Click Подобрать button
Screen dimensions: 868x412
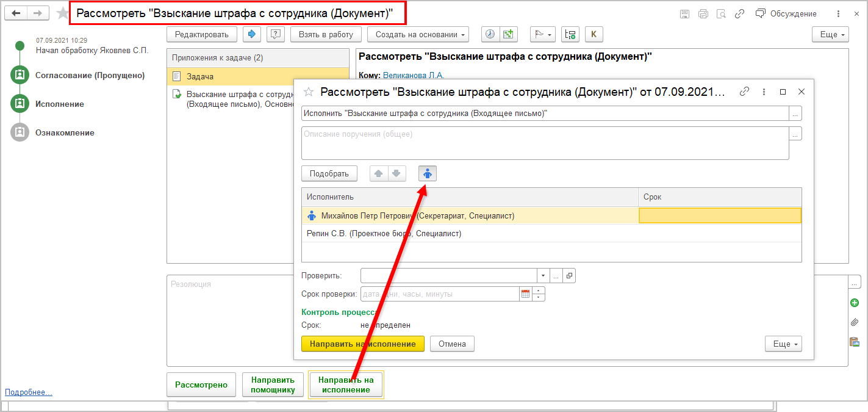click(x=329, y=173)
